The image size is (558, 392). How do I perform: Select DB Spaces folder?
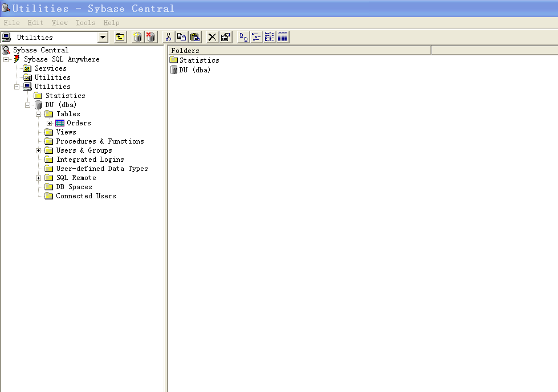74,187
